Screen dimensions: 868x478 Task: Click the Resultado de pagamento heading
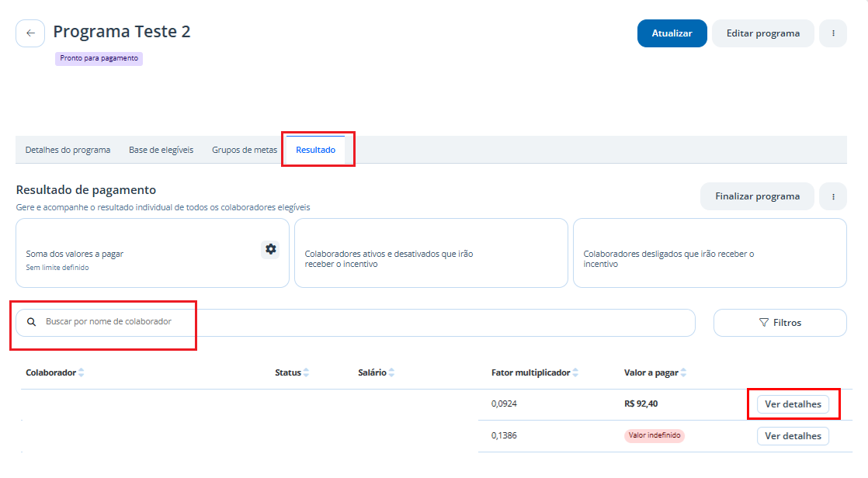point(86,190)
